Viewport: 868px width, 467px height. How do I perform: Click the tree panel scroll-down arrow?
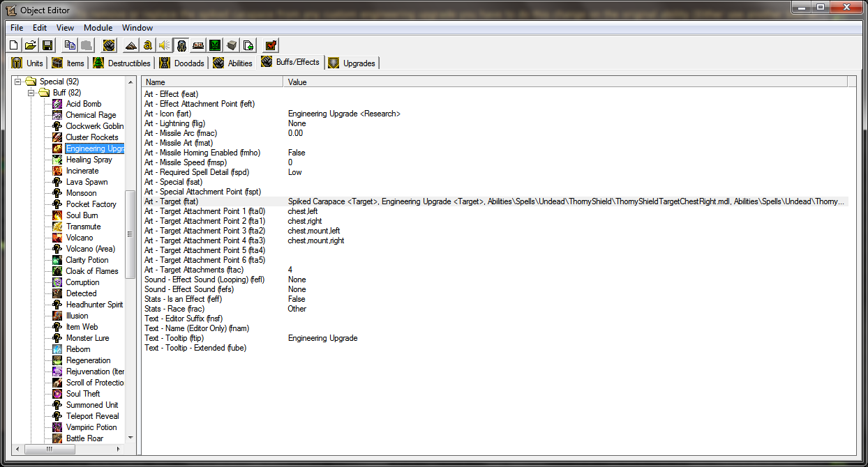(130, 438)
